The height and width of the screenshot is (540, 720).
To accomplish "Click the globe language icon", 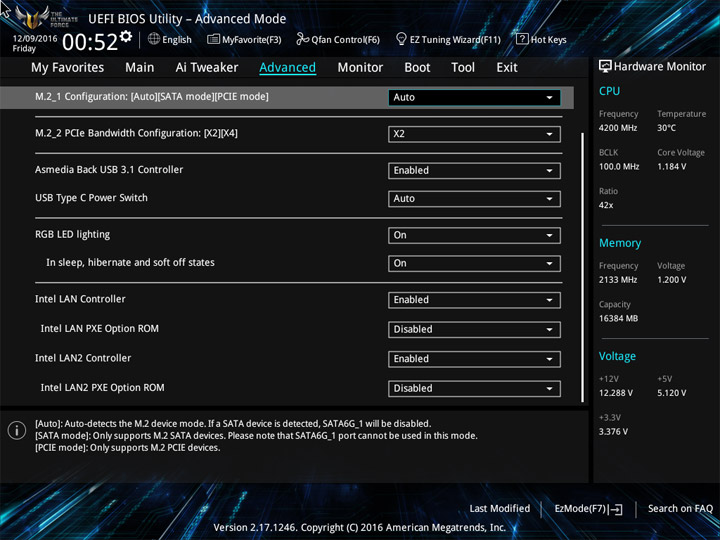I will [x=154, y=39].
